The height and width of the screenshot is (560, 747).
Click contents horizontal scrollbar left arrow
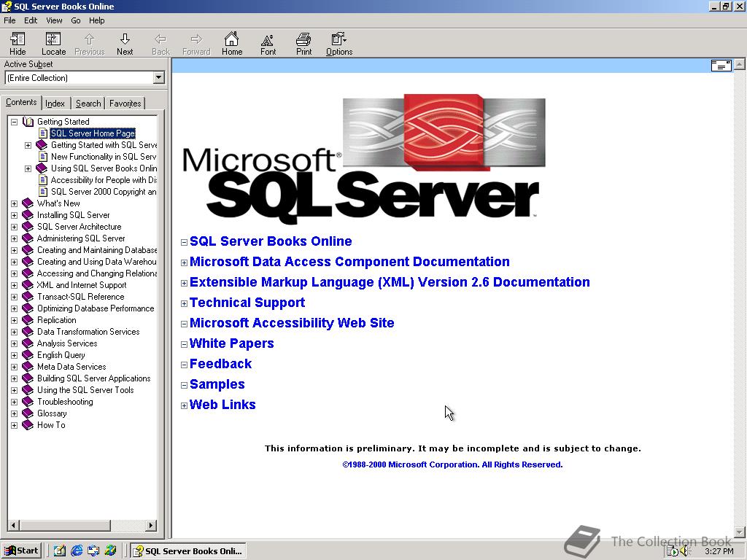13,525
